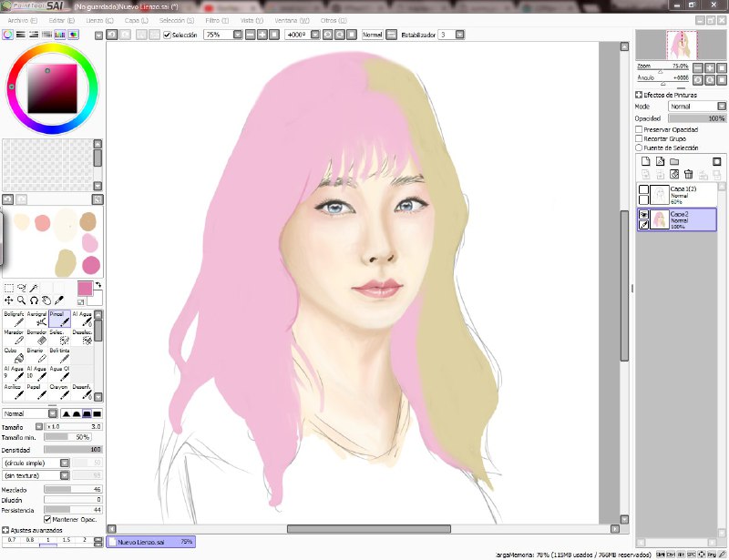Open the Filtro menu

pos(217,20)
